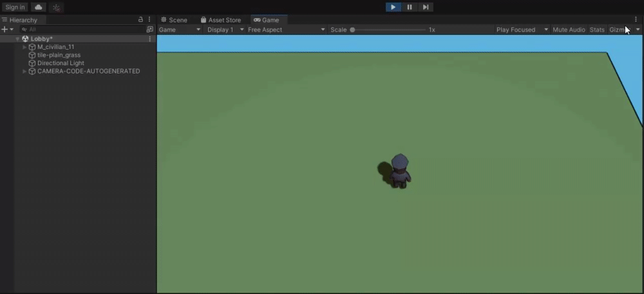644x294 pixels.
Task: Focus the Hierarchy search field
Action: click(x=82, y=30)
